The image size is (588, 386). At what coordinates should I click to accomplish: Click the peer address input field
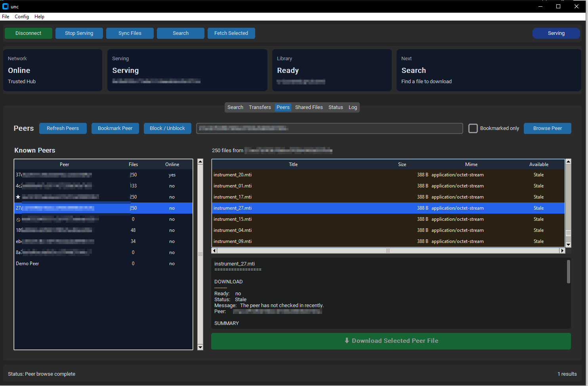[329, 128]
